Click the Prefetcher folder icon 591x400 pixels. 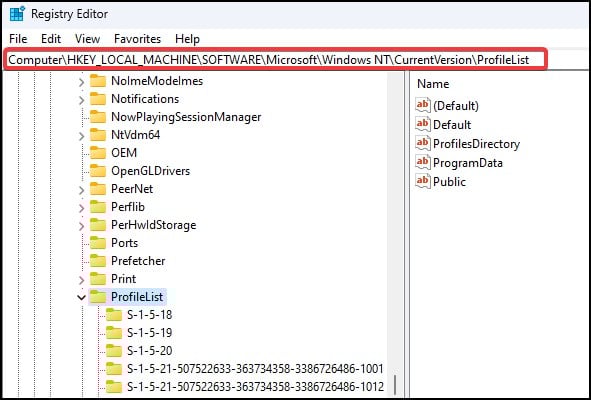pyautogui.click(x=98, y=261)
